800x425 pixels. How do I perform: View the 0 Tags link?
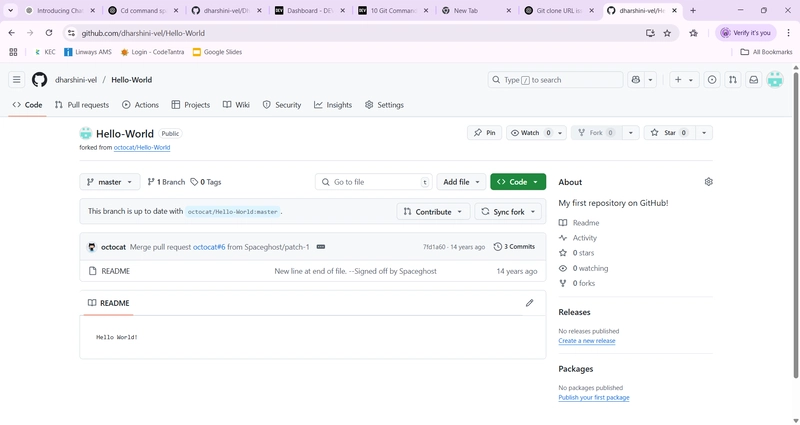(x=206, y=182)
